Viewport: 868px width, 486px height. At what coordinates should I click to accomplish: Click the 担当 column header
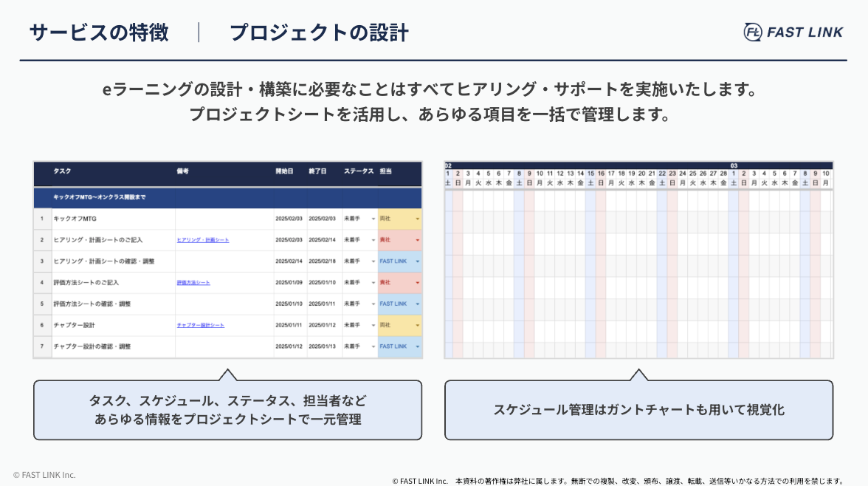[386, 171]
